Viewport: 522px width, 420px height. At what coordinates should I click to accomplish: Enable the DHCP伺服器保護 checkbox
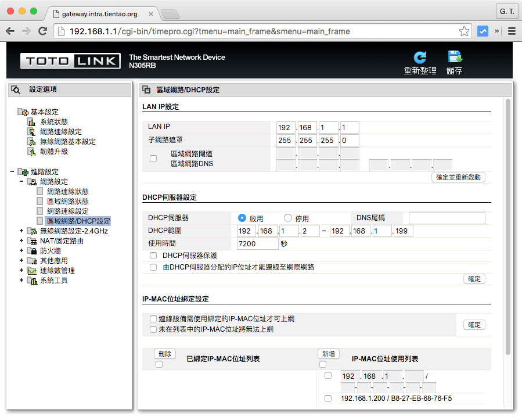153,255
